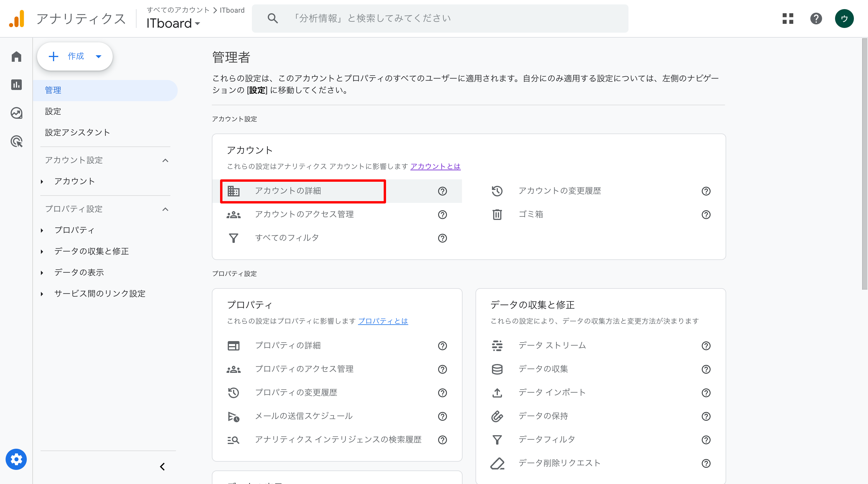Click the help icon next to ゴミ箱
The height and width of the screenshot is (484, 868).
706,215
